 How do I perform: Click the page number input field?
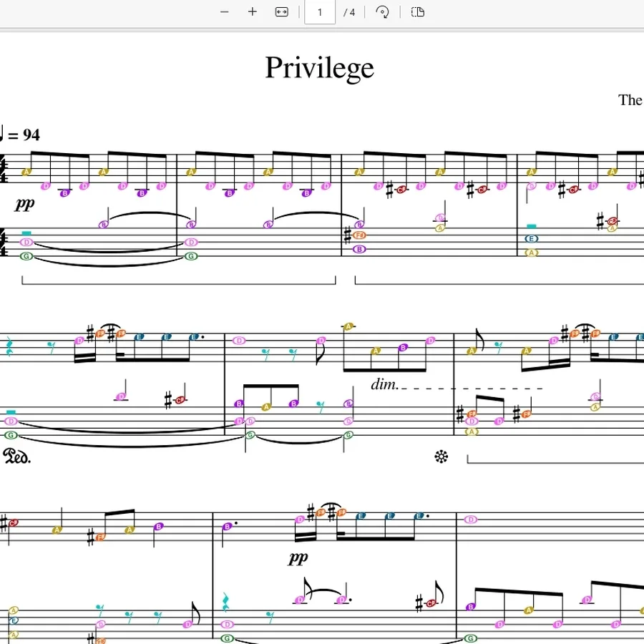(x=320, y=12)
